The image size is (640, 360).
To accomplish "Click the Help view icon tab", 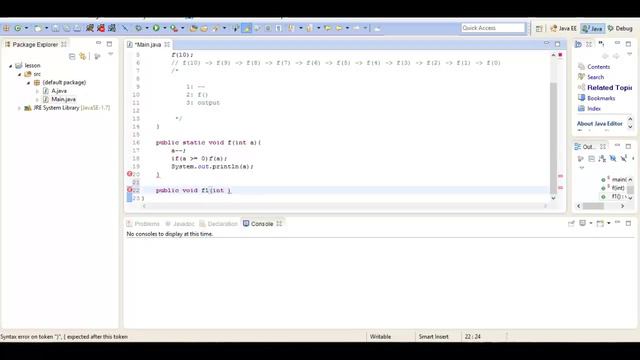I will [578, 44].
